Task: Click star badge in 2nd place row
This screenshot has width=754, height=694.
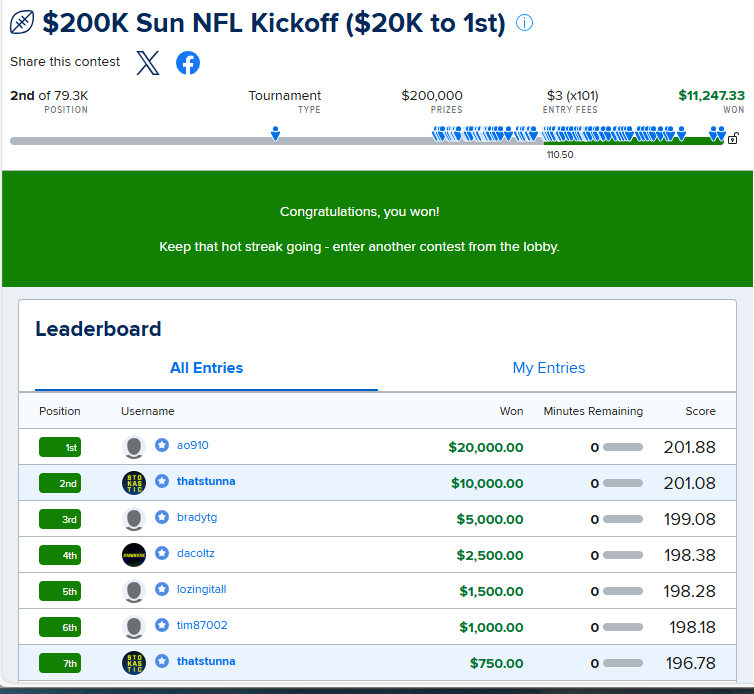Action: pyautogui.click(x=162, y=481)
